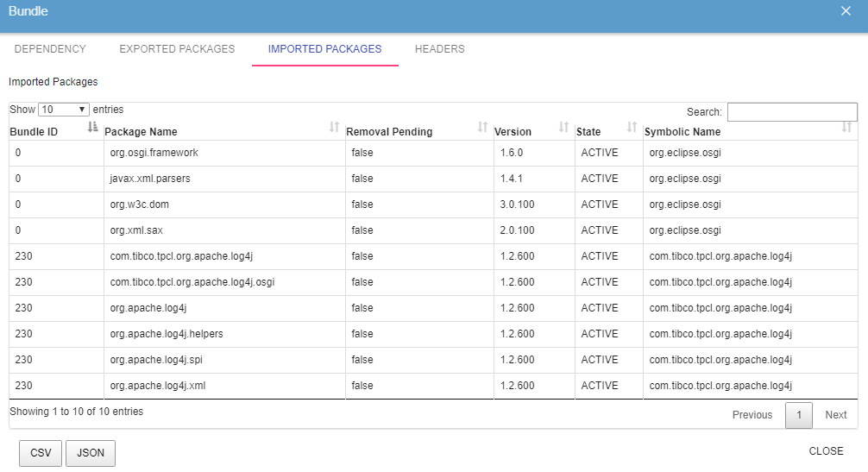Select the Imported Packages tab

pos(324,49)
